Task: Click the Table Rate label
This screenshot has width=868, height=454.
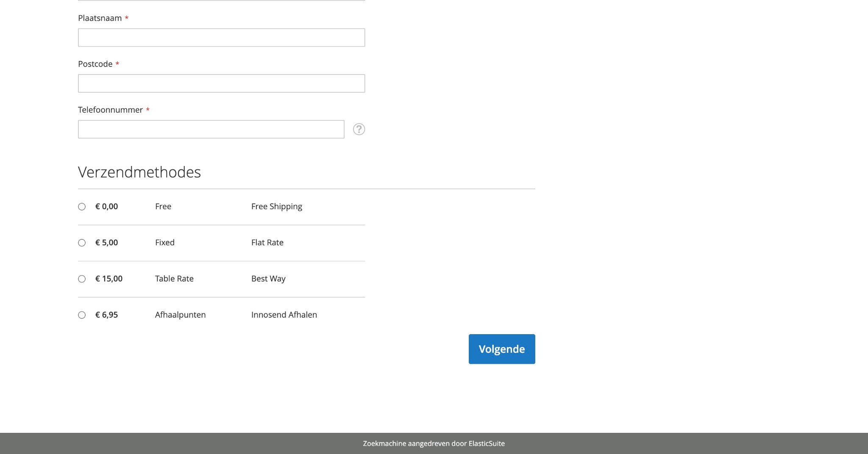Action: (x=174, y=279)
